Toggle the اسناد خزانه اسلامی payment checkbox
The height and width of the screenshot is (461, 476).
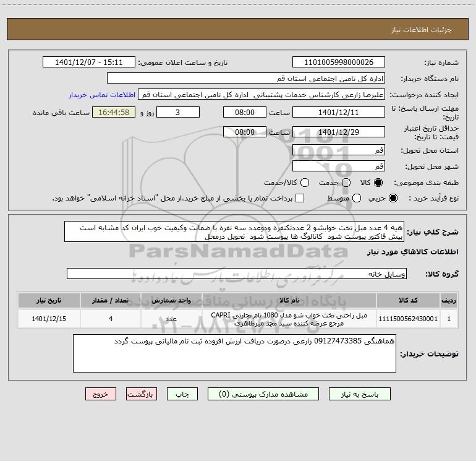pos(300,198)
